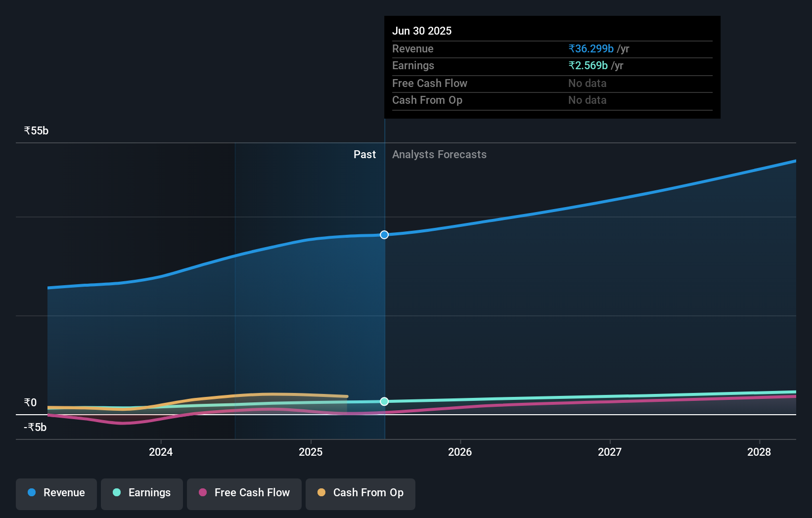Click the 2028 x-axis label
The image size is (812, 518).
tap(759, 452)
